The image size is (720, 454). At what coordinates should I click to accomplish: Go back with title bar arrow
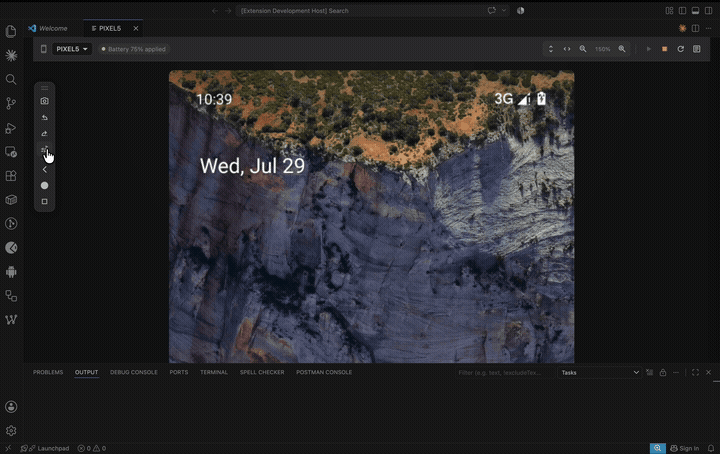[x=215, y=11]
